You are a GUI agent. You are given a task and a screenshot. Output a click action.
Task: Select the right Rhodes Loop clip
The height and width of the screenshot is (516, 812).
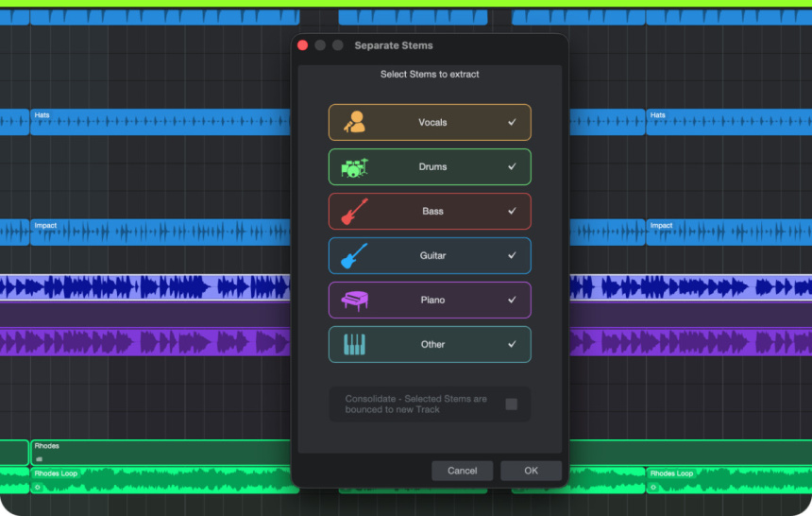[x=729, y=480]
